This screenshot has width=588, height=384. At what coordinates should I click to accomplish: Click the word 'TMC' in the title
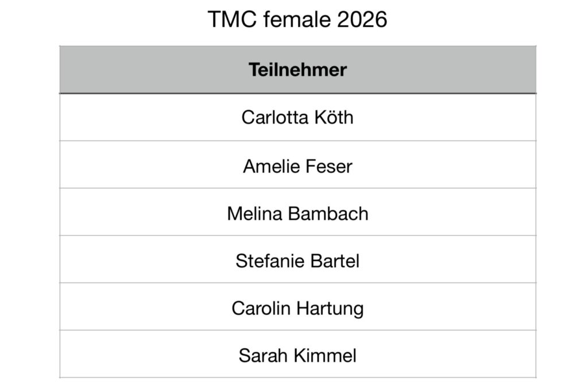[232, 19]
